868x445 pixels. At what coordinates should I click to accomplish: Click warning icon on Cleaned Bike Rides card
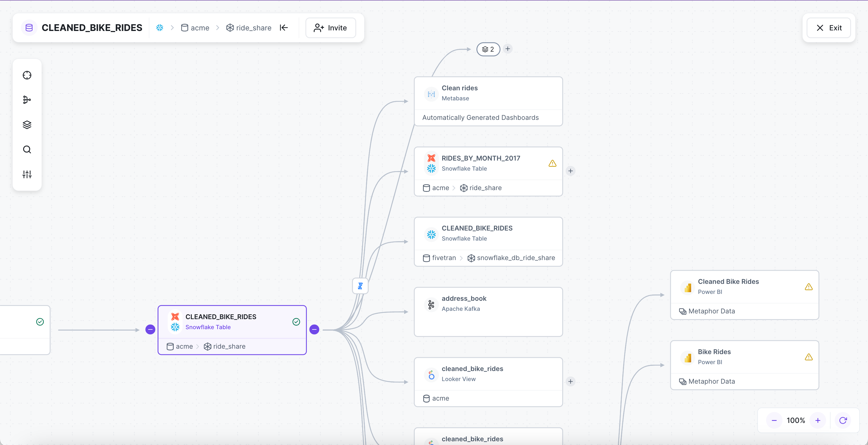809,287
